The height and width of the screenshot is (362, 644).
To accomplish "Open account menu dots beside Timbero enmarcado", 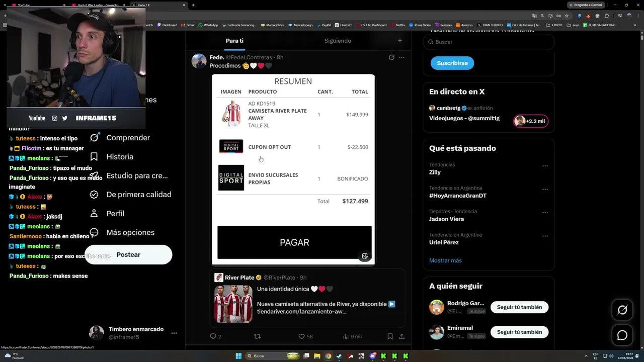I will click(174, 333).
